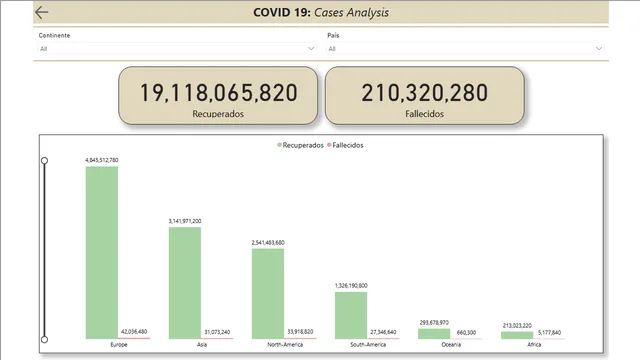Screen dimensions: 640x360
Task: Click the North-America axis label
Action: click(285, 344)
